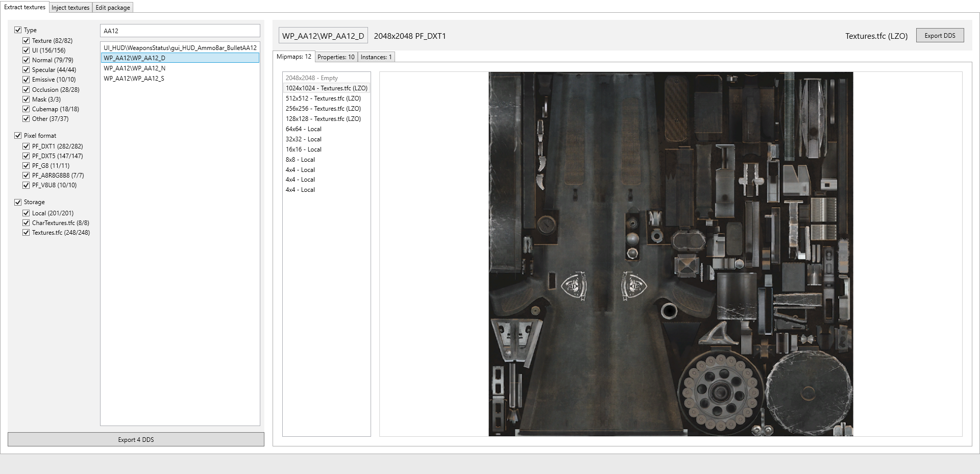Select the WP_AA12\WP_AA12_N texture
The image size is (980, 474).
(180, 68)
